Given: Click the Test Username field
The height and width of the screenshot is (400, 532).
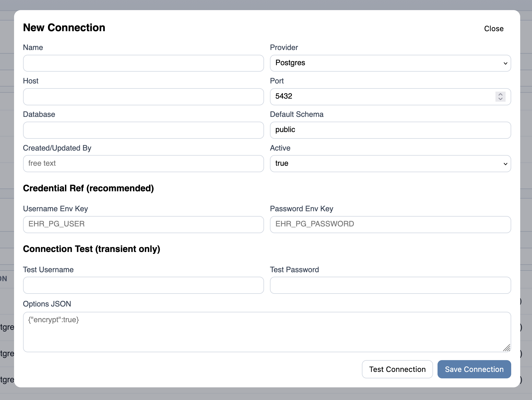Looking at the screenshot, I should tap(143, 285).
